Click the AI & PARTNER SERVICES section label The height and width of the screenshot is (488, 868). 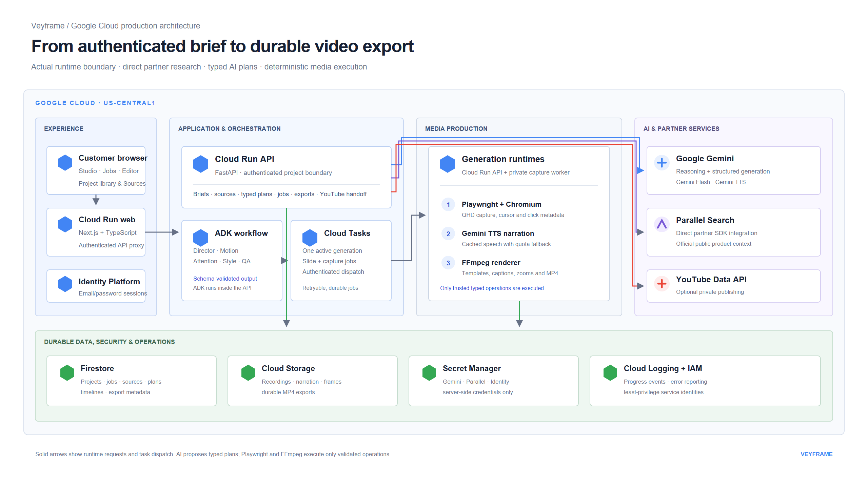coord(682,129)
